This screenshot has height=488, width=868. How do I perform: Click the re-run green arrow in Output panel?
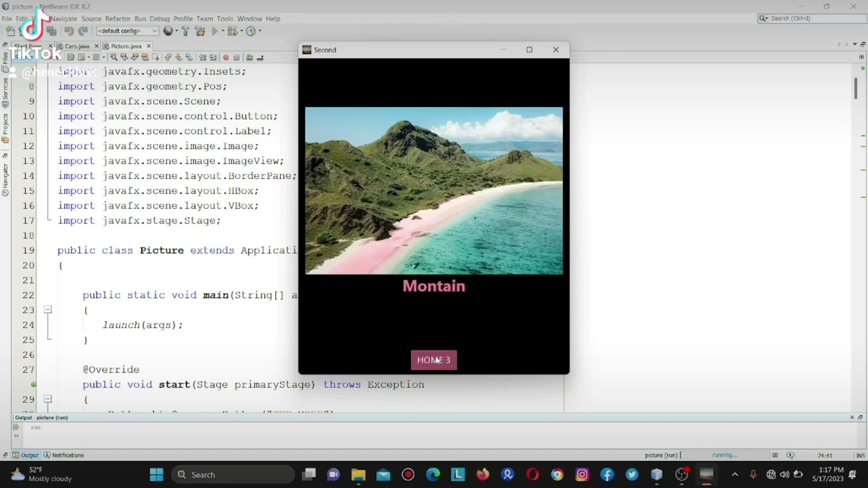[x=16, y=427]
